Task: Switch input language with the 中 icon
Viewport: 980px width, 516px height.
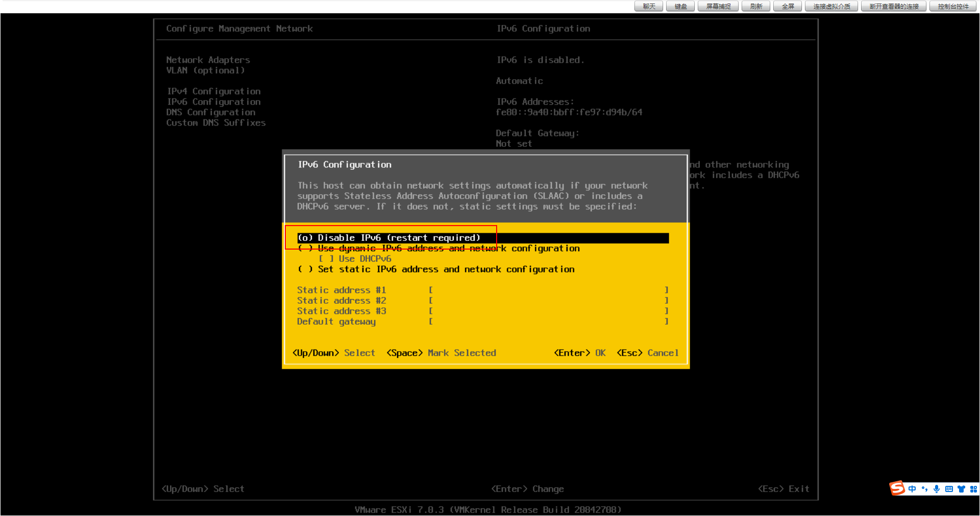Action: tap(912, 488)
